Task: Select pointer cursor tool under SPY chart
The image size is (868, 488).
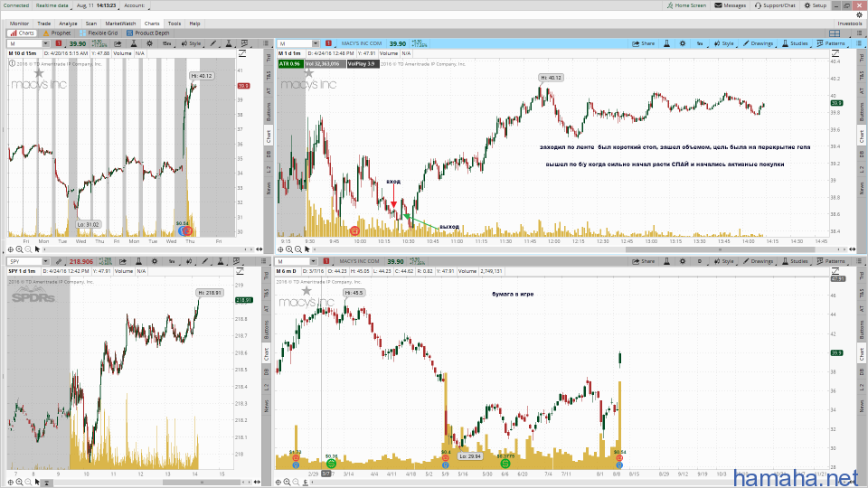Action: (37, 482)
